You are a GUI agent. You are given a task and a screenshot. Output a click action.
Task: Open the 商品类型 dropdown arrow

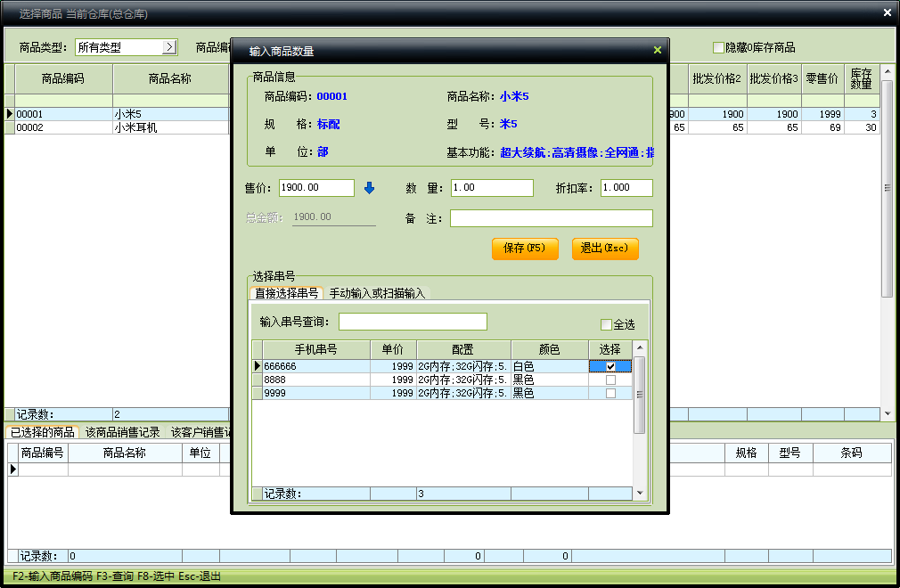pyautogui.click(x=169, y=47)
